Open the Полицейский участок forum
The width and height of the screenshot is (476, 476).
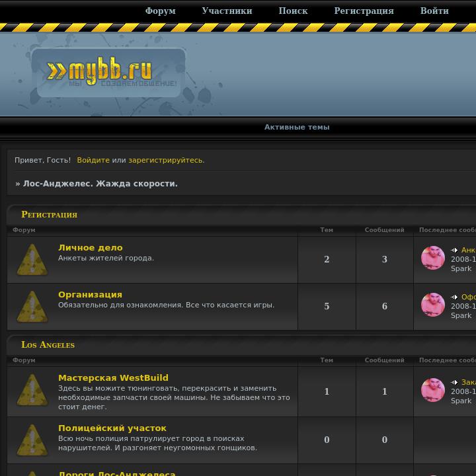[x=112, y=428]
